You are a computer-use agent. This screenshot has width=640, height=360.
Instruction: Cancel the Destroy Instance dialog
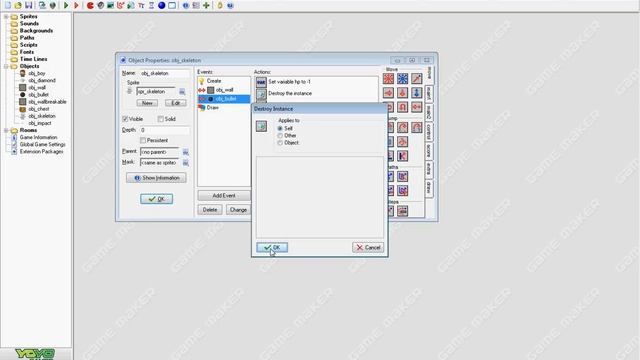coord(368,247)
